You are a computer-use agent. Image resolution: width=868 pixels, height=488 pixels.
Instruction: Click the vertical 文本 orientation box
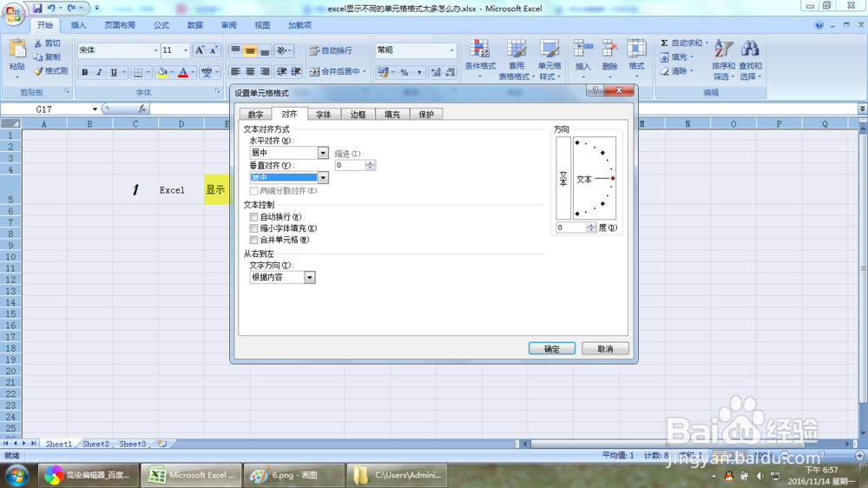(x=563, y=178)
